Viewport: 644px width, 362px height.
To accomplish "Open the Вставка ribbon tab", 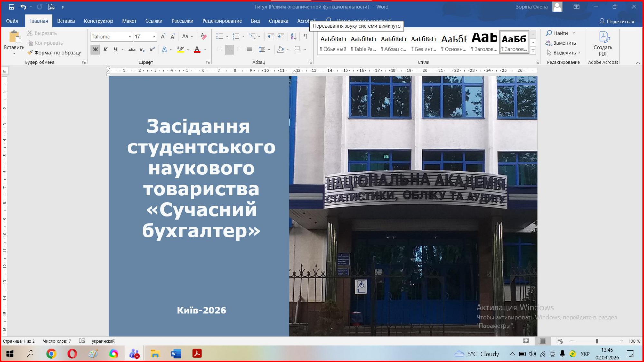I will pos(66,21).
